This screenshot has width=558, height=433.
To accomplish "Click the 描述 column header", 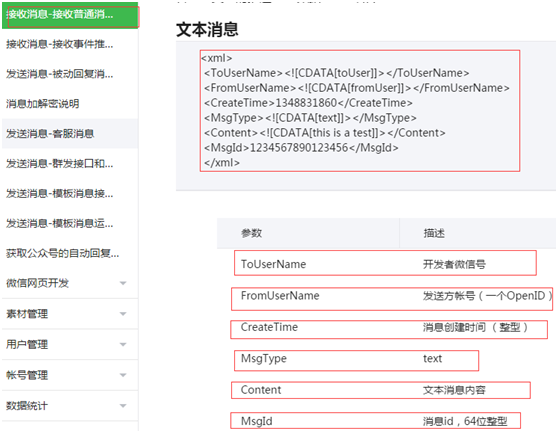I will click(434, 233).
